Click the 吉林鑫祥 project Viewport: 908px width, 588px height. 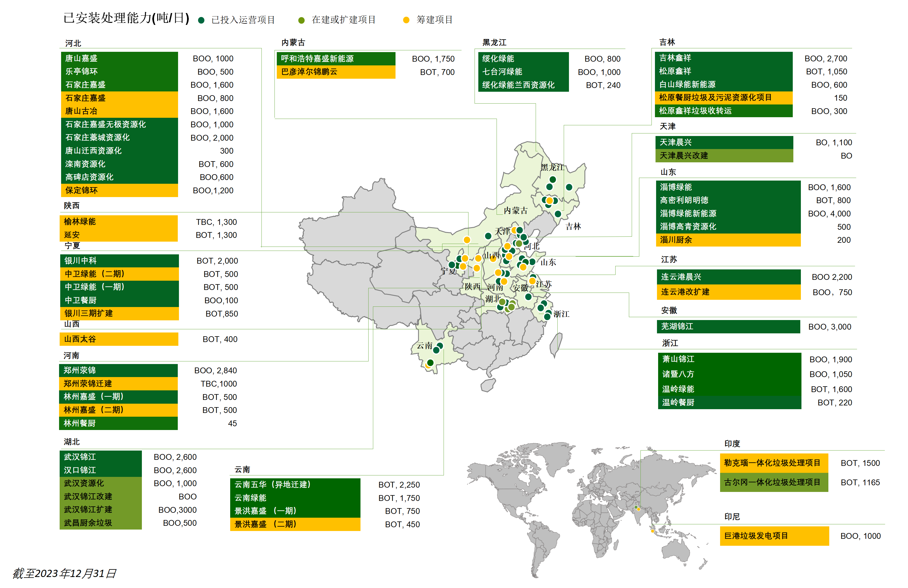point(724,58)
